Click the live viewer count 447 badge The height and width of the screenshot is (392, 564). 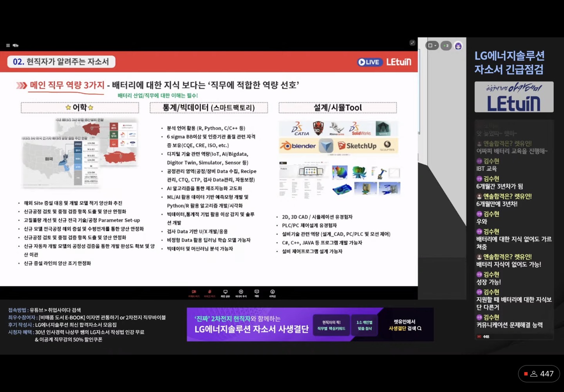click(x=539, y=374)
